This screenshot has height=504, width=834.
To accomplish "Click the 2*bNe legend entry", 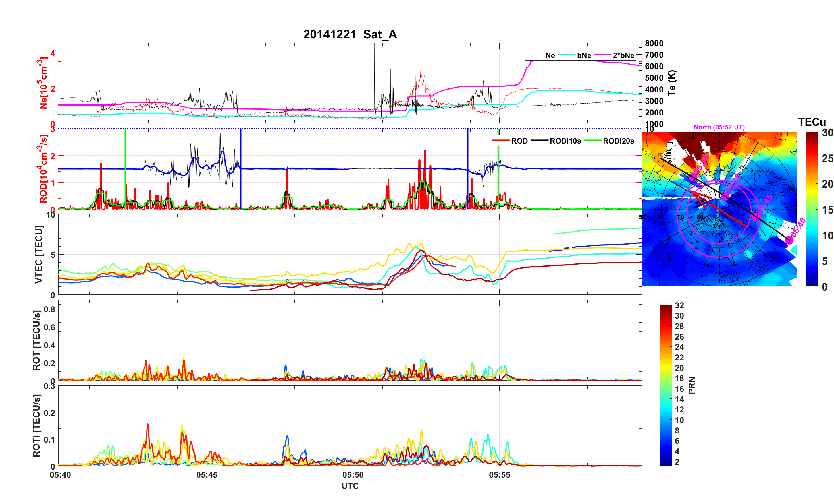I will (x=623, y=55).
